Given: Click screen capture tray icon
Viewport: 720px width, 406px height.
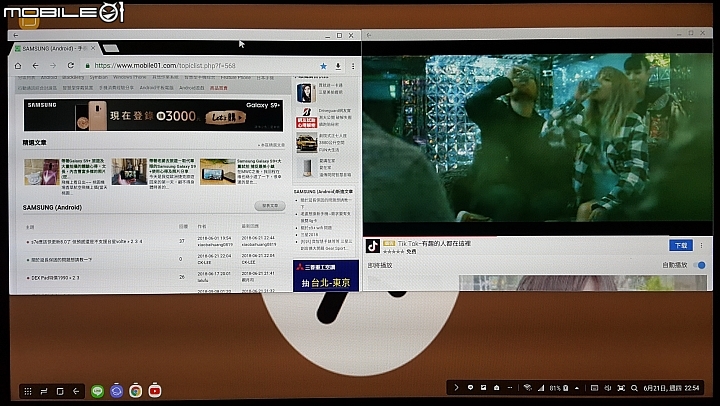Looking at the screenshot, I should (x=621, y=388).
